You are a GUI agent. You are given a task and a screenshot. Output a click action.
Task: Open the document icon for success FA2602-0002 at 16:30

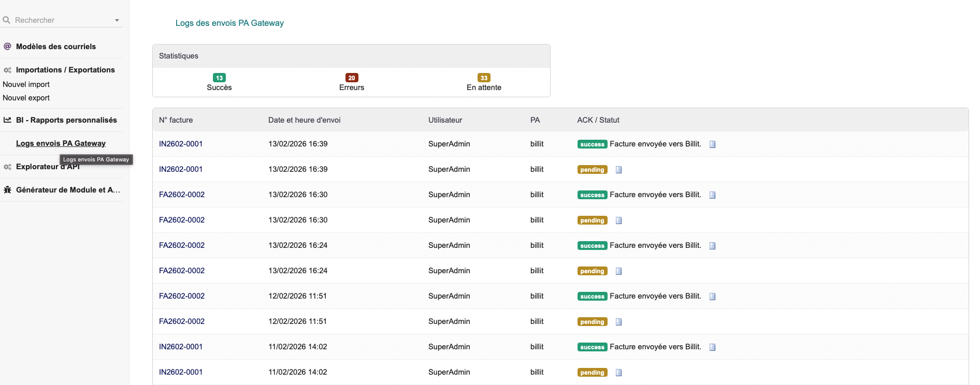click(x=712, y=195)
